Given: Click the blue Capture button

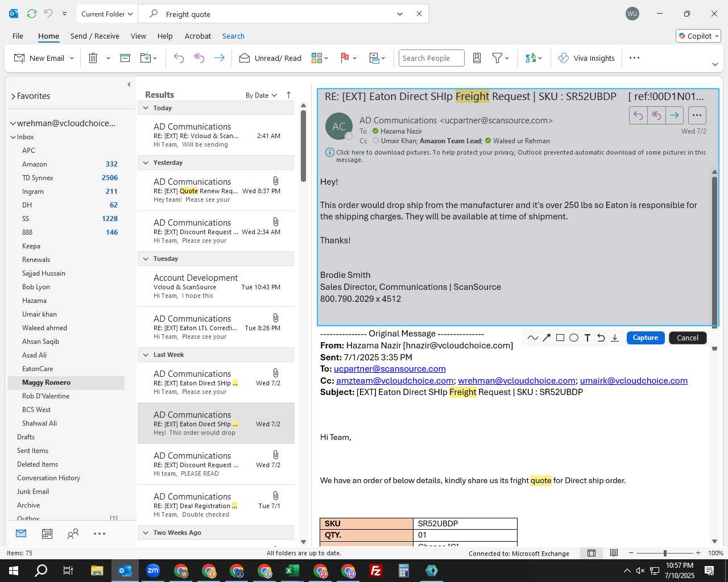Looking at the screenshot, I should point(646,338).
